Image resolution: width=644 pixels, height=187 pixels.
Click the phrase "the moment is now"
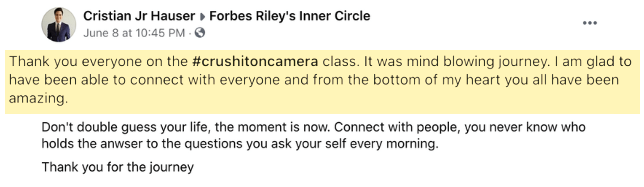(272, 127)
